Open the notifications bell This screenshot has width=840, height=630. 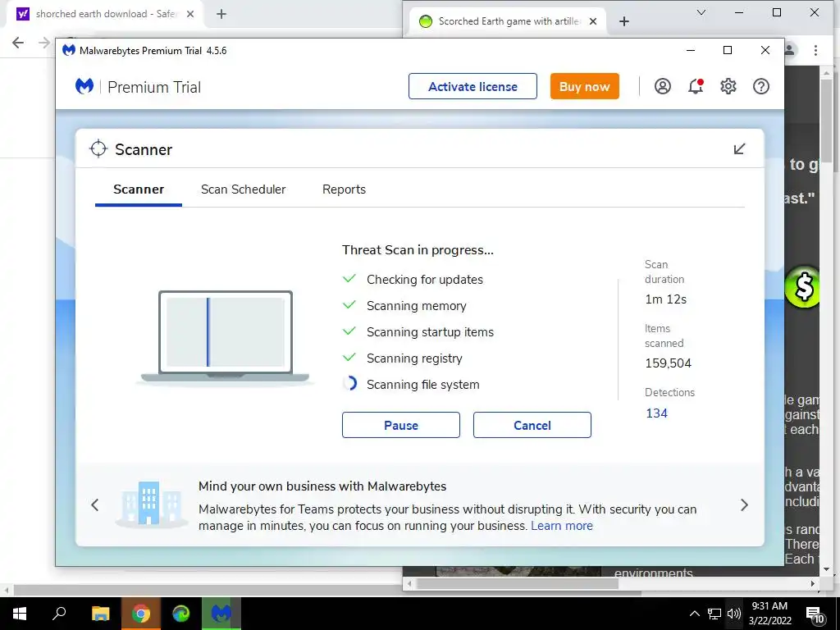pyautogui.click(x=696, y=86)
